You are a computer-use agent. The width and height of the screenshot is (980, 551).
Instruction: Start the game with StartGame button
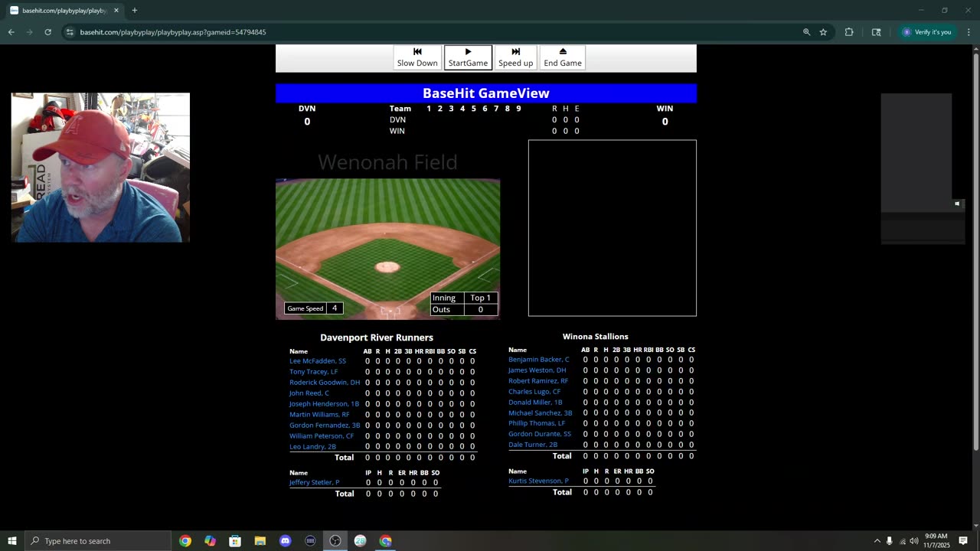click(468, 57)
